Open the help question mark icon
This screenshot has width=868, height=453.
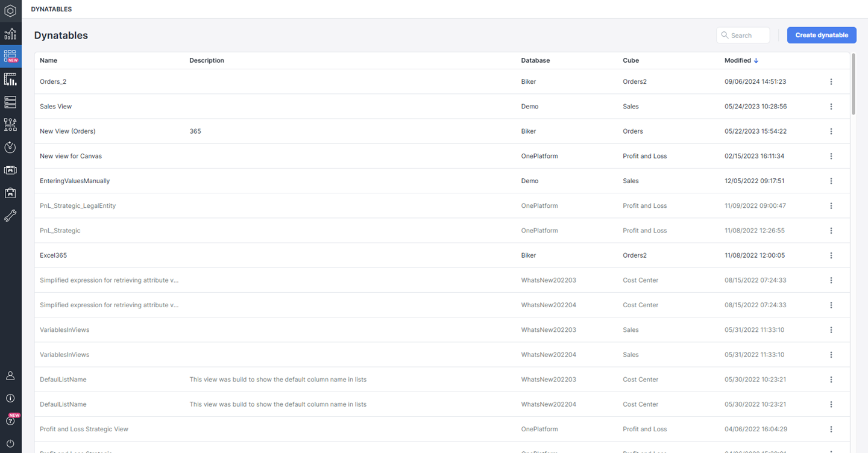point(10,421)
